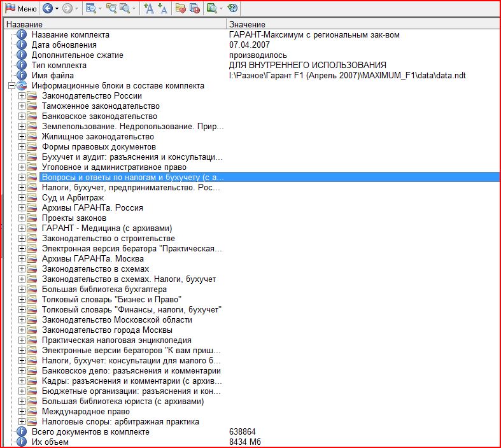Viewport: 501px width, 448px height.
Task: Select the Название комплекта row
Action: pos(70,34)
